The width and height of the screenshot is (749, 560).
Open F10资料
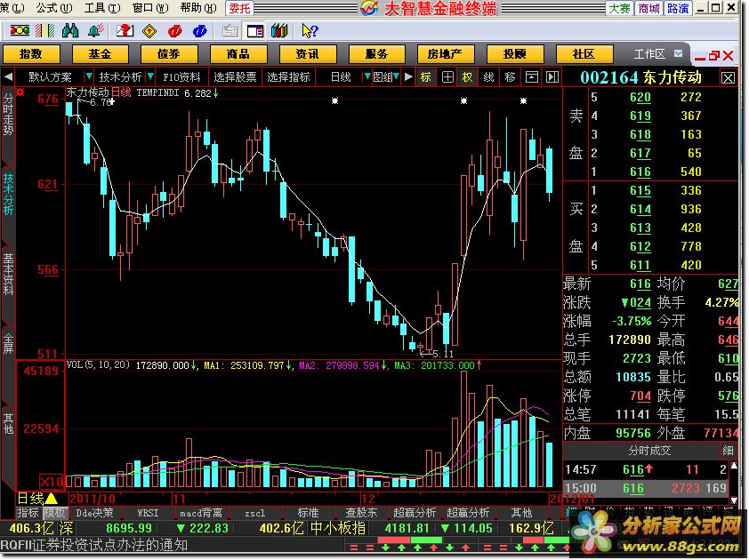(x=181, y=76)
